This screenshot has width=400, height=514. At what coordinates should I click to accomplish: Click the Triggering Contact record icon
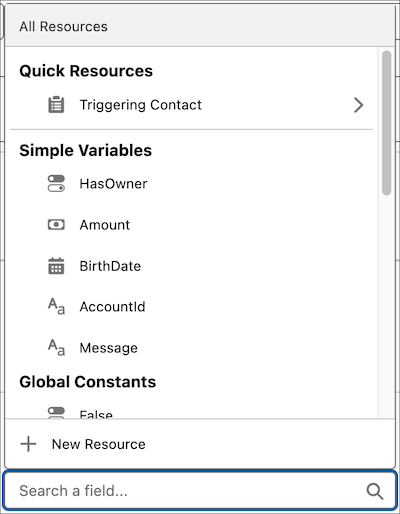[56, 105]
